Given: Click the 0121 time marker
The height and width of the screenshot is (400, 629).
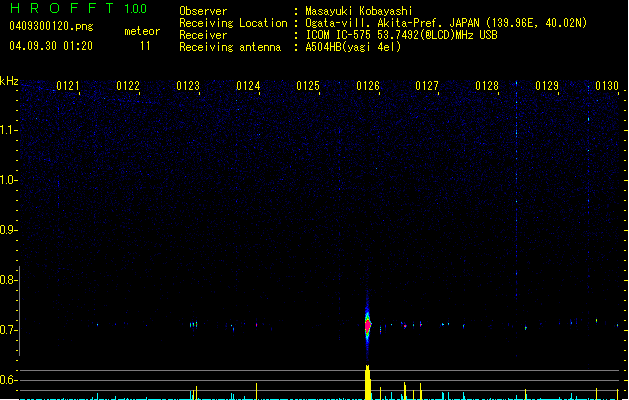Looking at the screenshot, I should pos(68,86).
